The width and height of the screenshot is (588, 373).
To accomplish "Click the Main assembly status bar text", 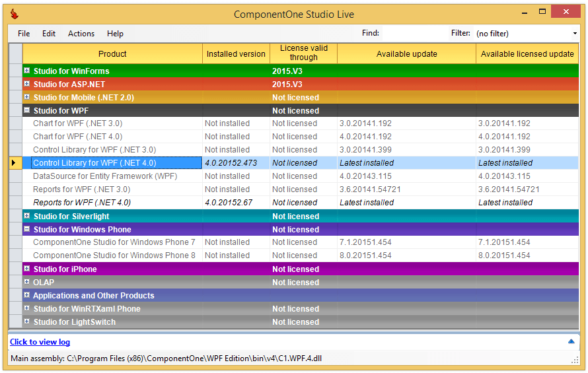I will (x=166, y=358).
